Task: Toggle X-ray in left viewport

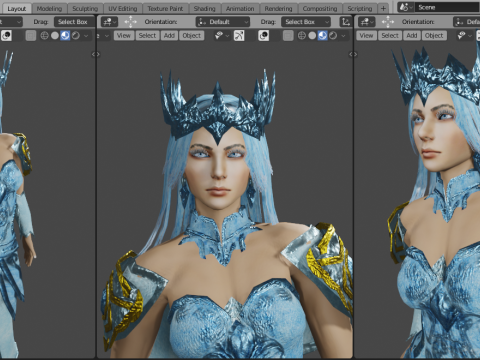Action: pyautogui.click(x=31, y=35)
